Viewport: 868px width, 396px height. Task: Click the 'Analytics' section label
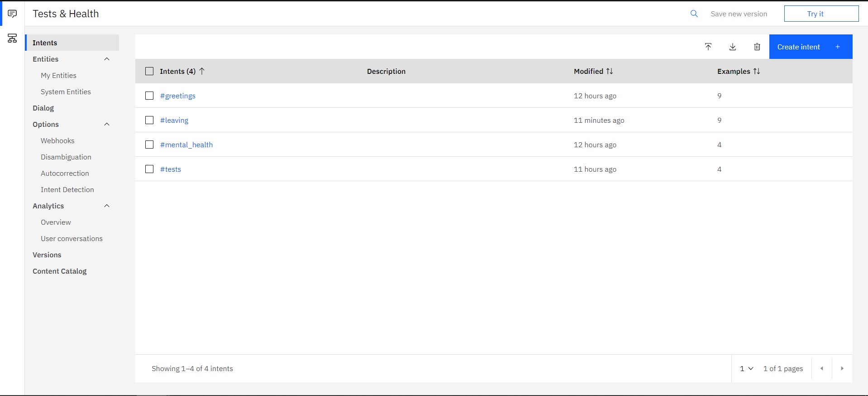(48, 206)
